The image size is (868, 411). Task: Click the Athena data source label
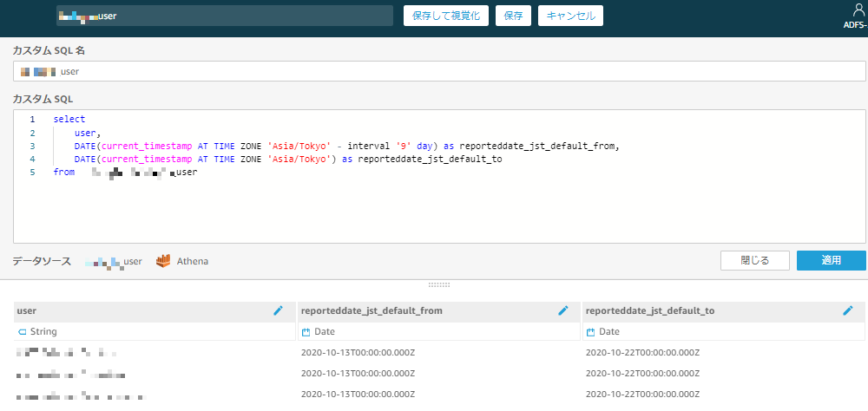point(193,261)
